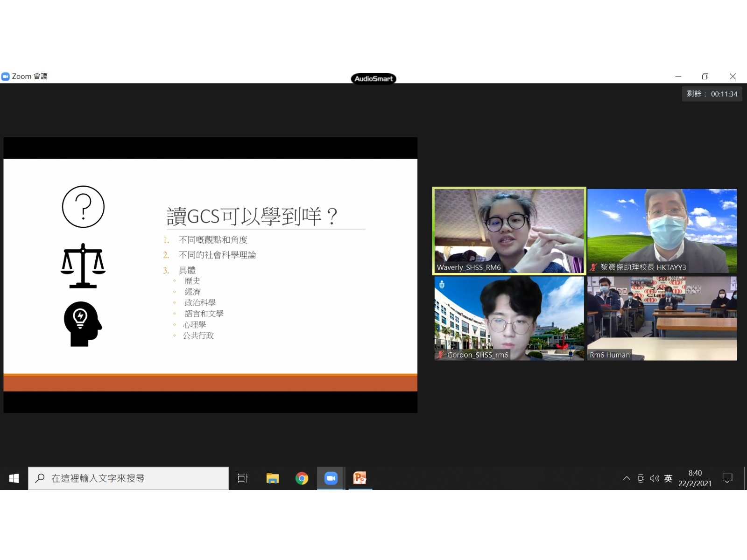Screen dimensions: 747x560
Task: Select the Gordon_SHSS_rm6 video tile
Action: (509, 318)
